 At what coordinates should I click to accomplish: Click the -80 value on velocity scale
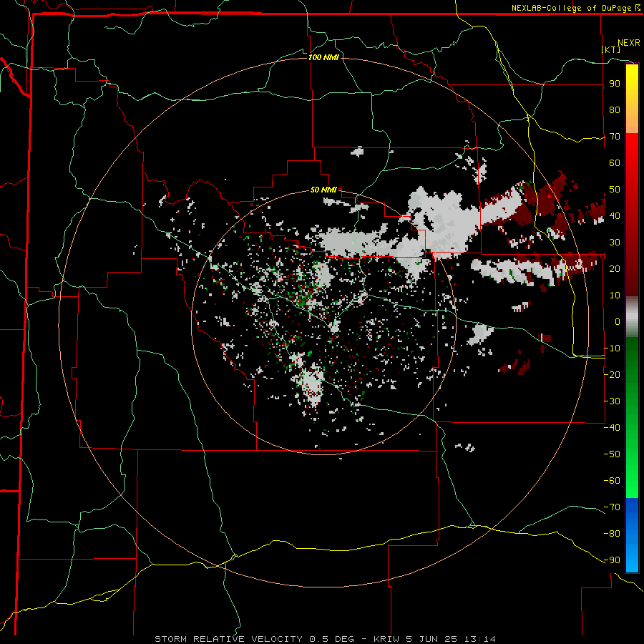(x=612, y=534)
